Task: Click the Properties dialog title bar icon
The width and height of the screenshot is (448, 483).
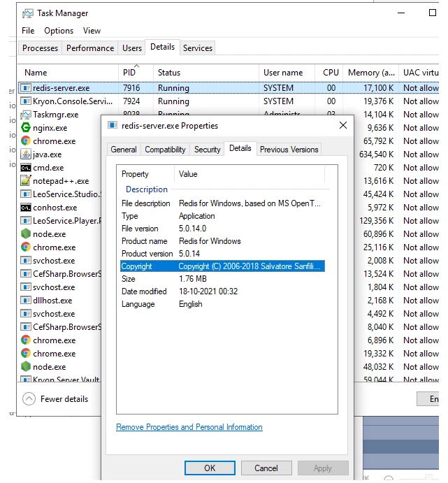Action: [x=113, y=125]
